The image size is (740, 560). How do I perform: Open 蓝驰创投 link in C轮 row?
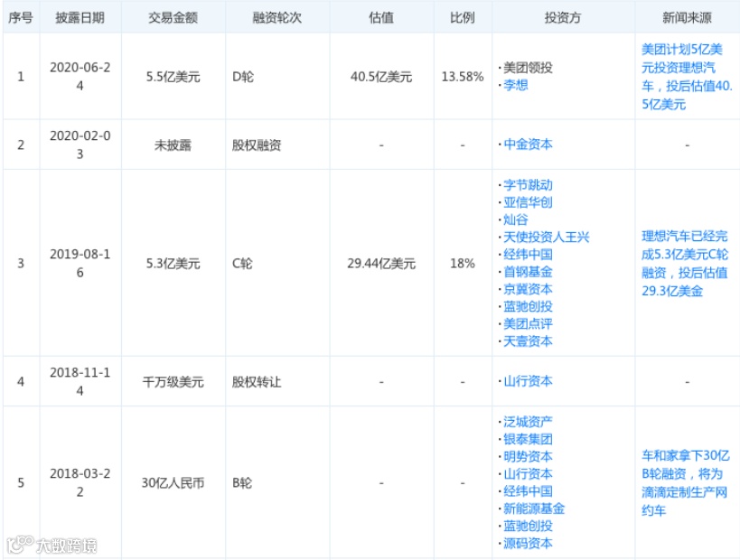point(528,306)
